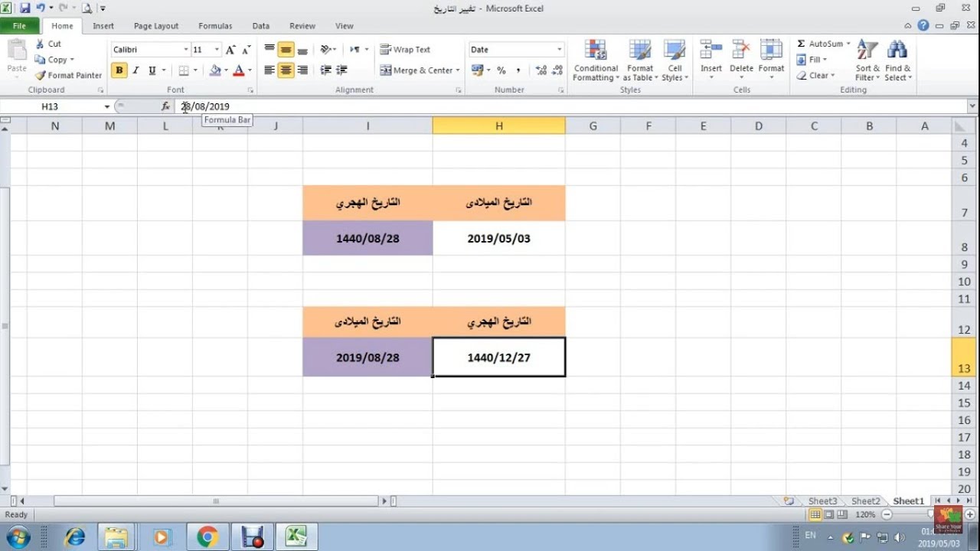980x551 pixels.
Task: Click the Format cells button
Action: point(771,60)
